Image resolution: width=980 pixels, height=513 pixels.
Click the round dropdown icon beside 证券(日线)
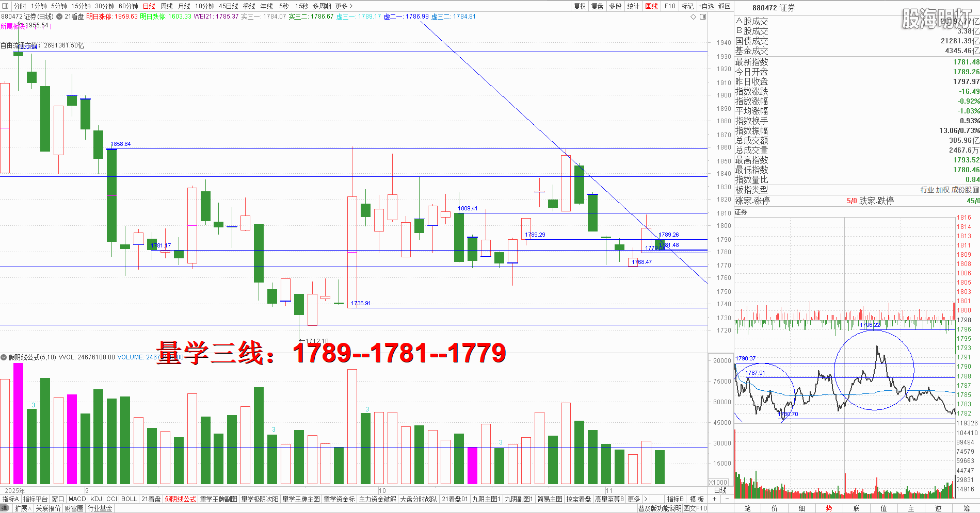[59, 16]
